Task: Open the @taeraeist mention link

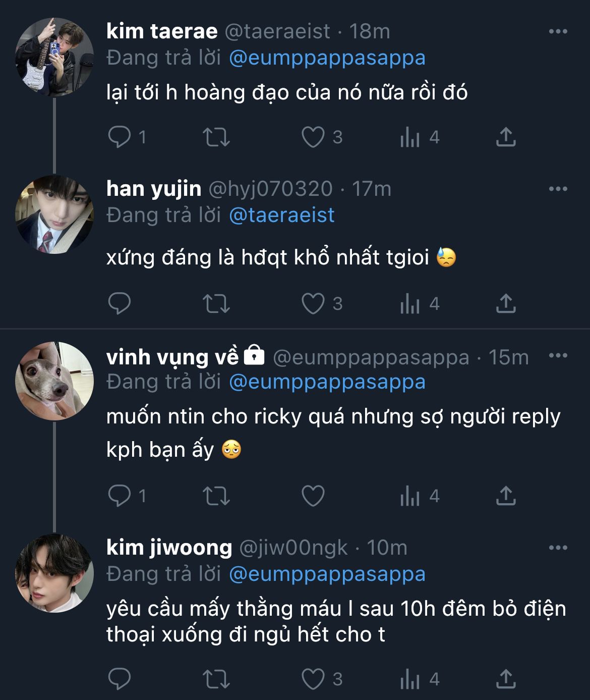Action: [x=281, y=216]
